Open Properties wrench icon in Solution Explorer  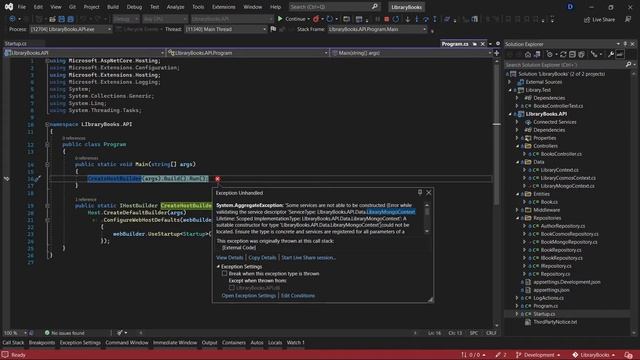point(611,54)
